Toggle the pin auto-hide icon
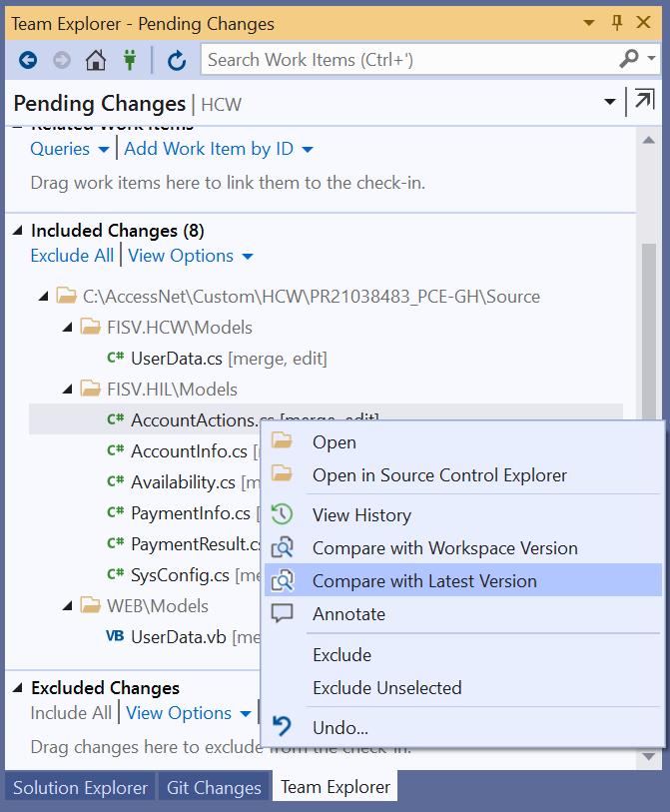 tap(617, 23)
